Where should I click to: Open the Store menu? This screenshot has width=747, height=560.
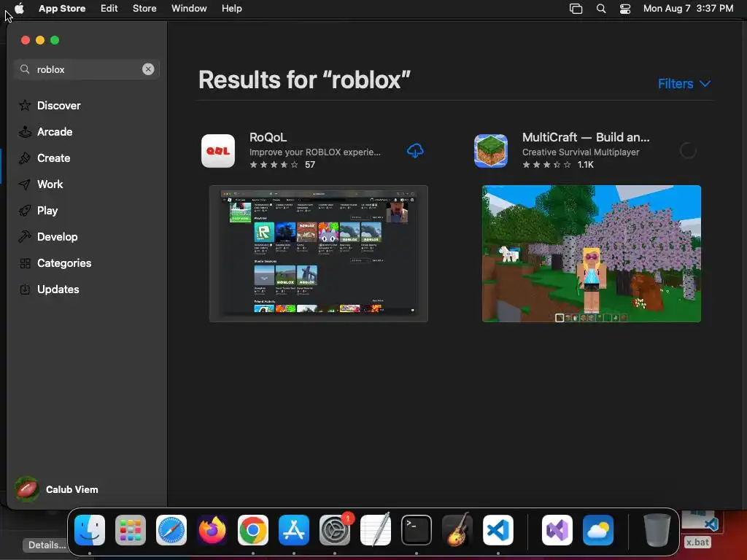pyautogui.click(x=144, y=9)
